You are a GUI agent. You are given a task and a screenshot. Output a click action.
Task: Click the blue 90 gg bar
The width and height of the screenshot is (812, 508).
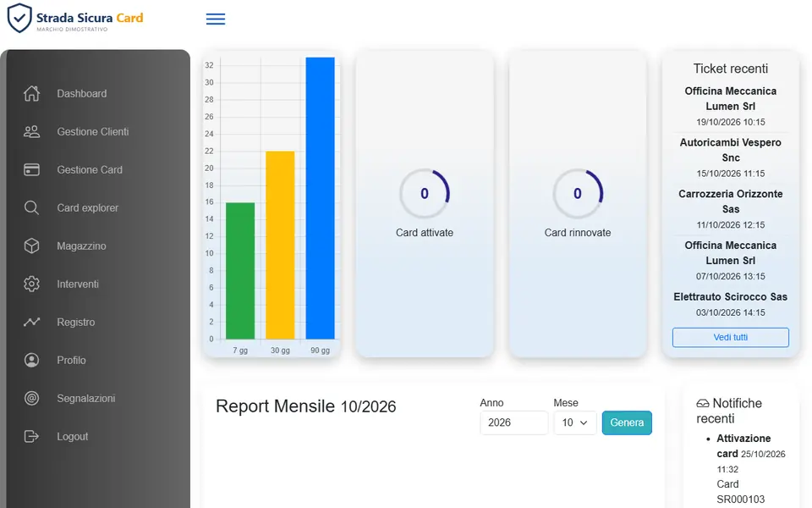(320, 198)
